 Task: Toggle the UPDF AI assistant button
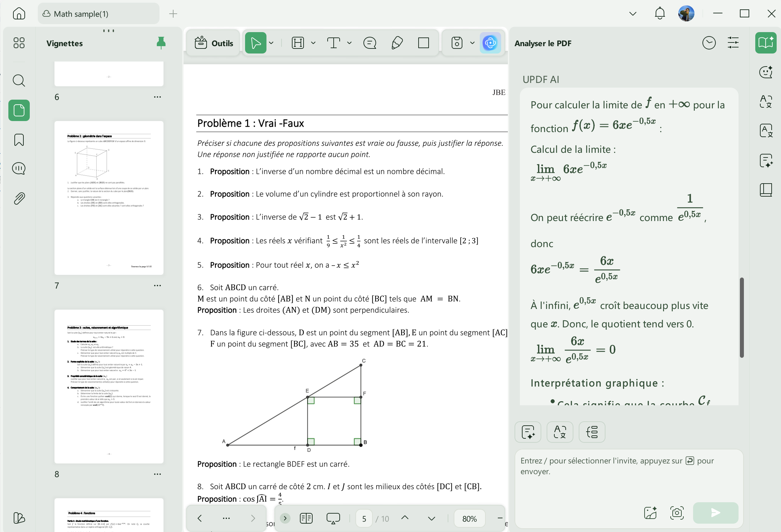click(x=490, y=43)
